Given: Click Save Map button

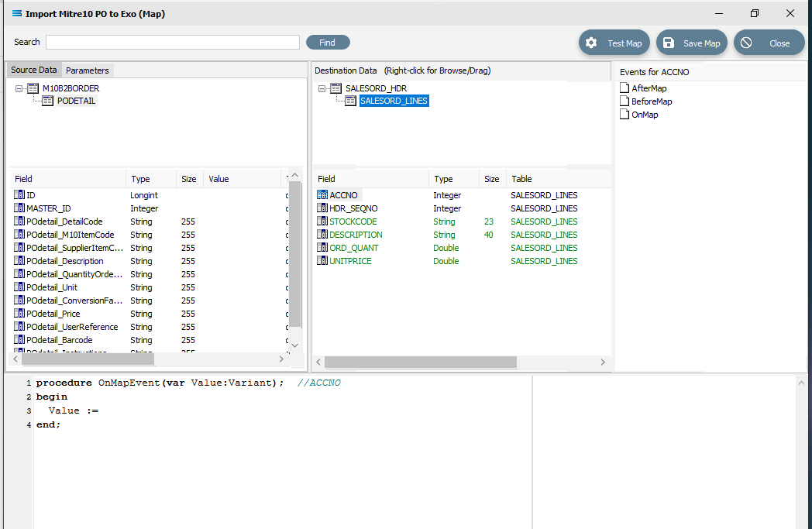Looking at the screenshot, I should pyautogui.click(x=691, y=43).
